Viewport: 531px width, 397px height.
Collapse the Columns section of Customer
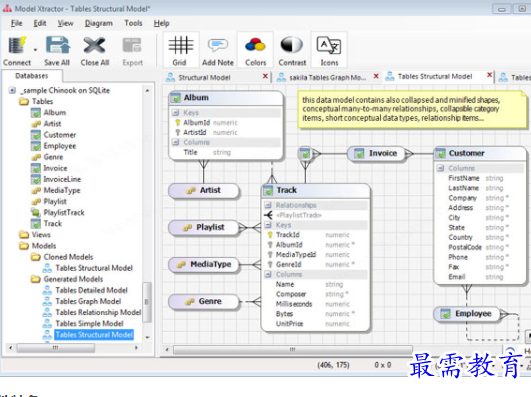(x=441, y=168)
